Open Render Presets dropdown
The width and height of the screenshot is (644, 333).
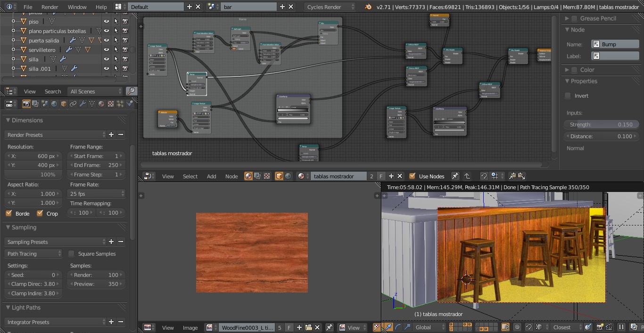(56, 135)
